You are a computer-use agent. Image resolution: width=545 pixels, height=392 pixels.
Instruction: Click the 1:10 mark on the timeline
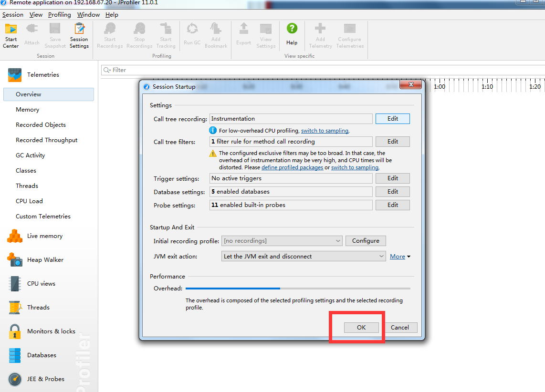pos(487,87)
